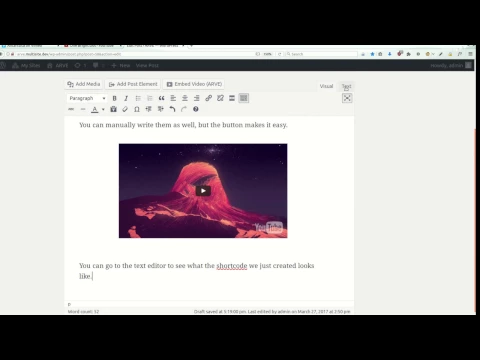Apply strikethrough formatting
The height and width of the screenshot is (360, 480).
71,109
